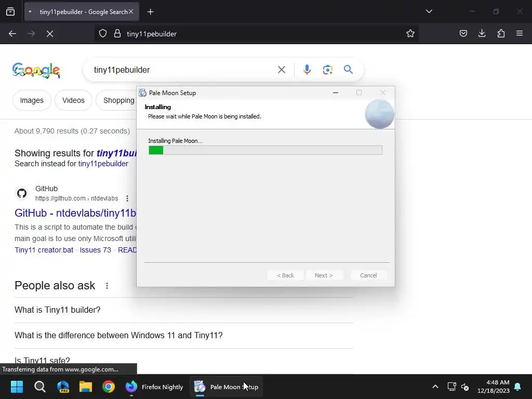Switch to Firefox Nightly taskbar item
The height and width of the screenshot is (399, 532).
click(x=154, y=387)
